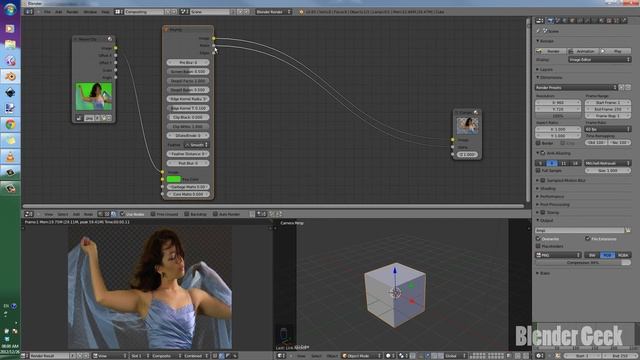Click the MovieClip node thumbnail preview
Viewport: 640px width, 360px height.
93,96
